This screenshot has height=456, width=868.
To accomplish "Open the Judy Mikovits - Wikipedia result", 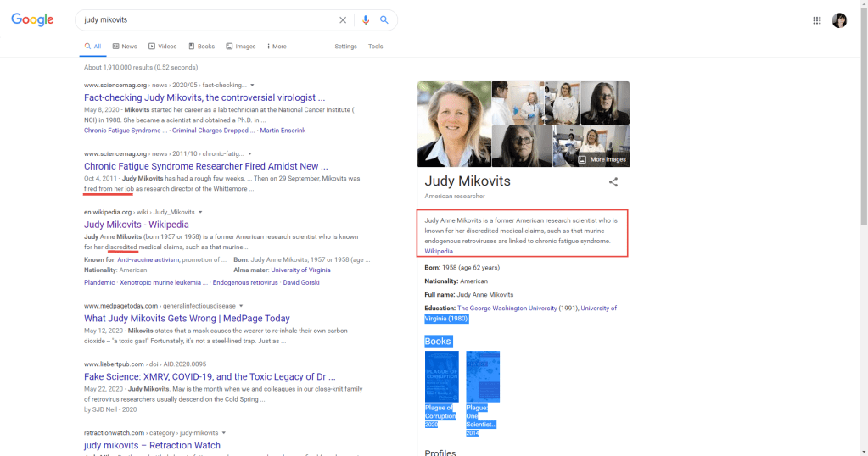I will click(136, 225).
